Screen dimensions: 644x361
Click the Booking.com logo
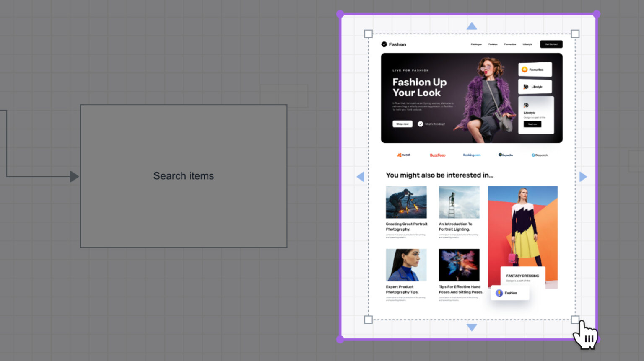(472, 155)
